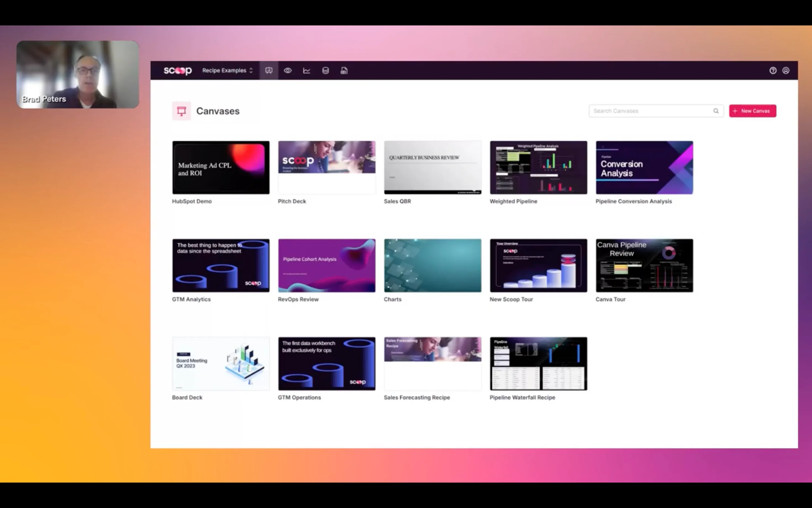Click the Board Deck title link
Image resolution: width=812 pixels, height=508 pixels.
coord(187,397)
